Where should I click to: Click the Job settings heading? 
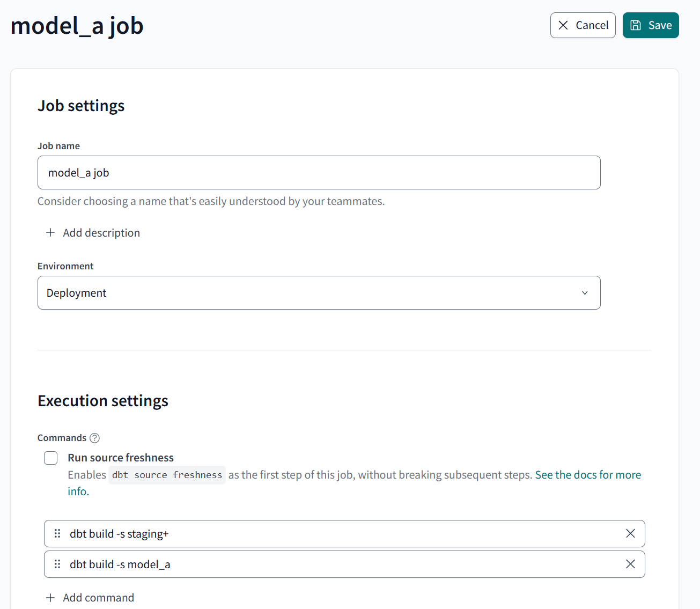click(x=81, y=106)
